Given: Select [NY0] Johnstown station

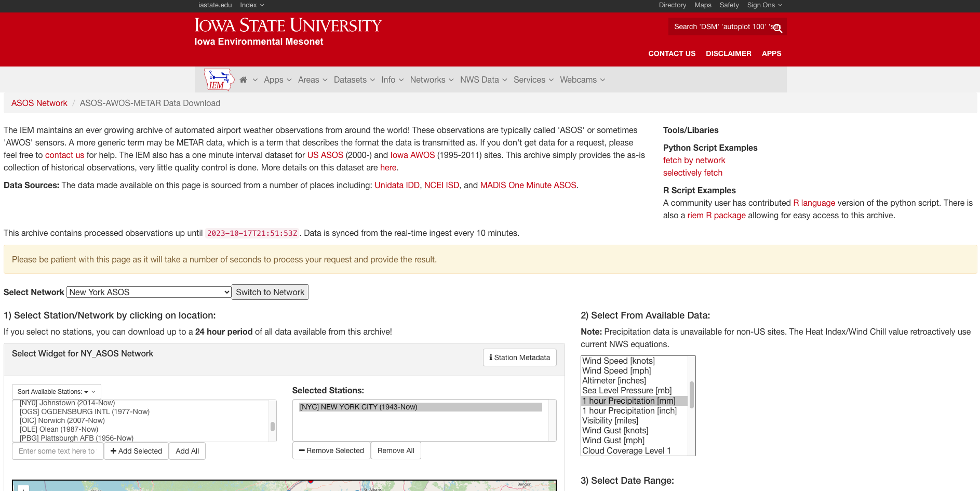Looking at the screenshot, I should 141,403.
